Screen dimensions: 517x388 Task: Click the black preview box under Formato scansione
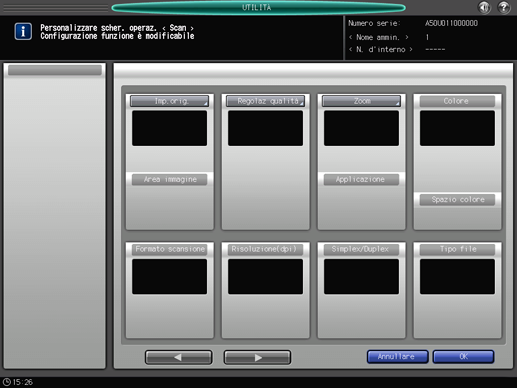pos(169,277)
